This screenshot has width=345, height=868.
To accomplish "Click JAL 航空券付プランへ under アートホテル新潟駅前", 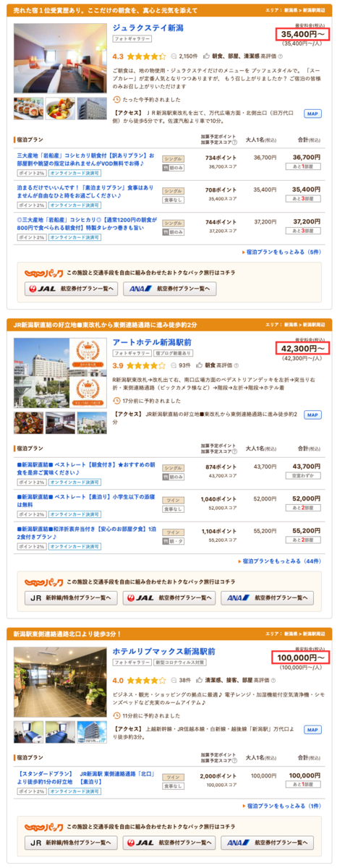I will click(x=170, y=597).
